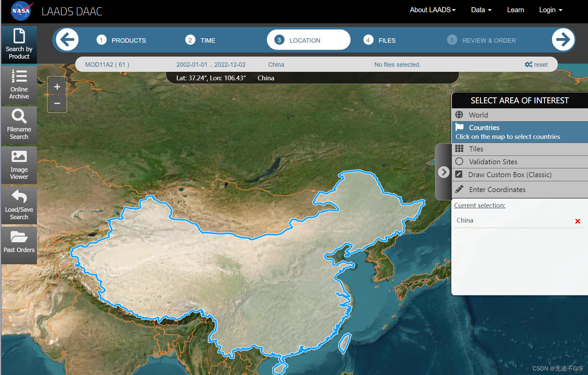Image resolution: width=588 pixels, height=375 pixels.
Task: Click the reset gears icon
Action: 528,64
